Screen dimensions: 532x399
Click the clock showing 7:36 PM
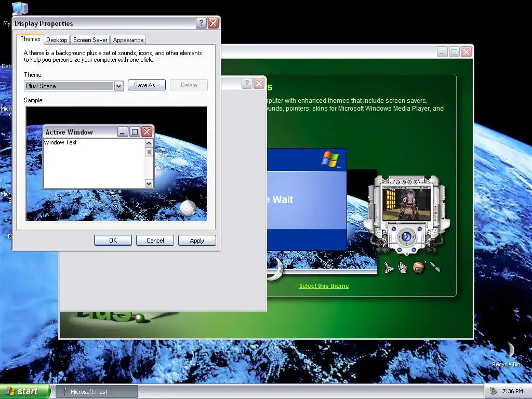pos(513,392)
